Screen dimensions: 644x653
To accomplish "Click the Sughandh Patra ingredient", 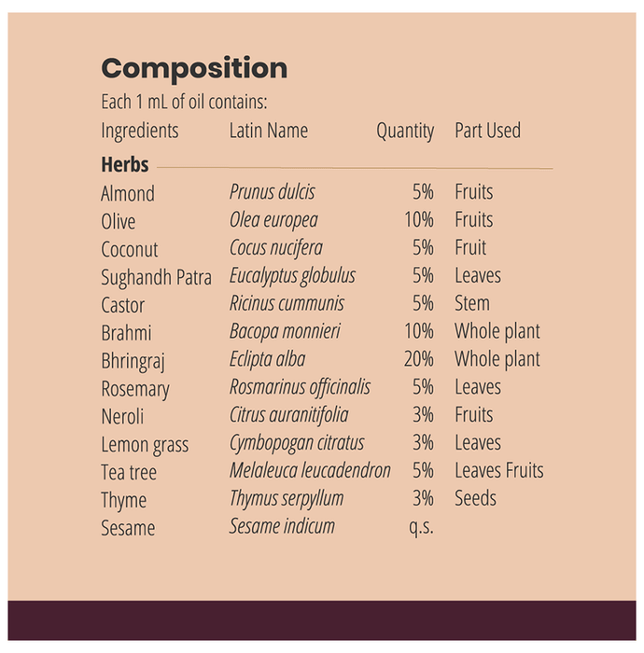I will coord(156,277).
